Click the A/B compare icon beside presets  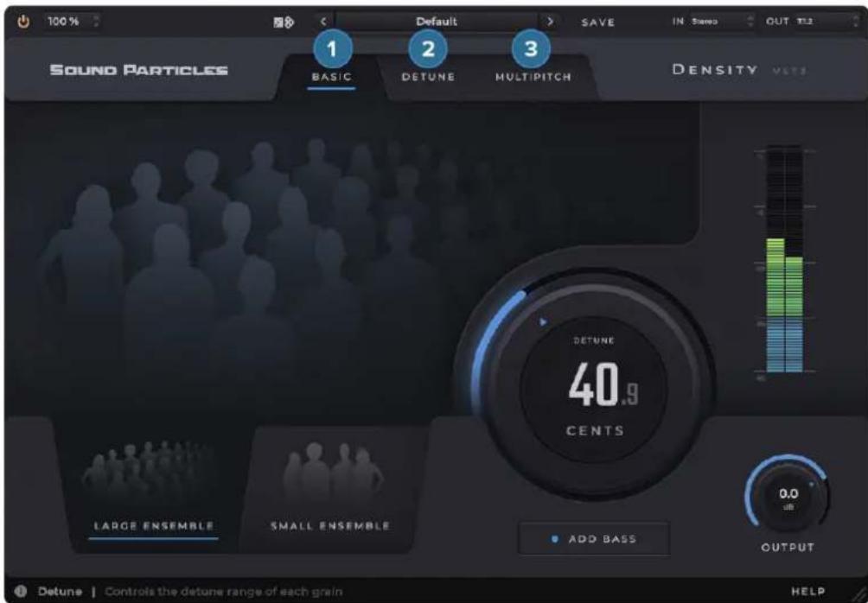pyautogui.click(x=284, y=22)
